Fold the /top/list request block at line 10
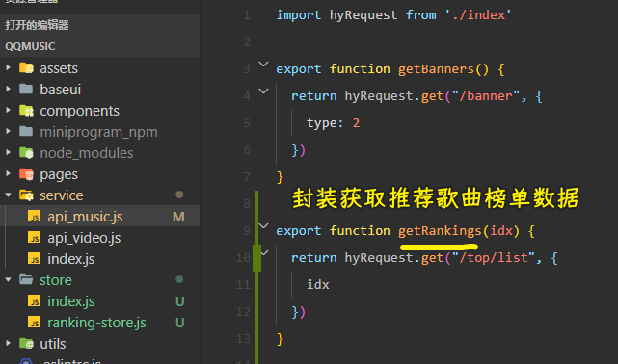Image resolution: width=618 pixels, height=364 pixels. [x=265, y=252]
